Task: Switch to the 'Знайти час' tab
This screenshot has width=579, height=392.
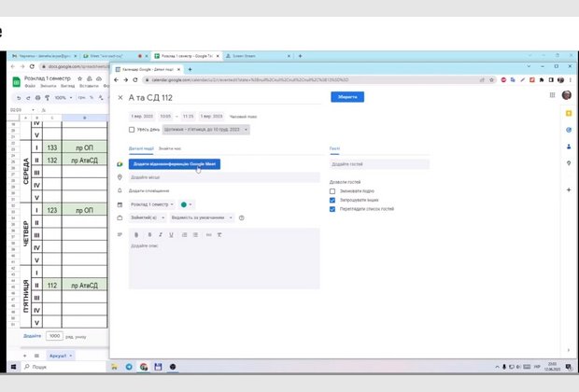Action: pos(171,149)
